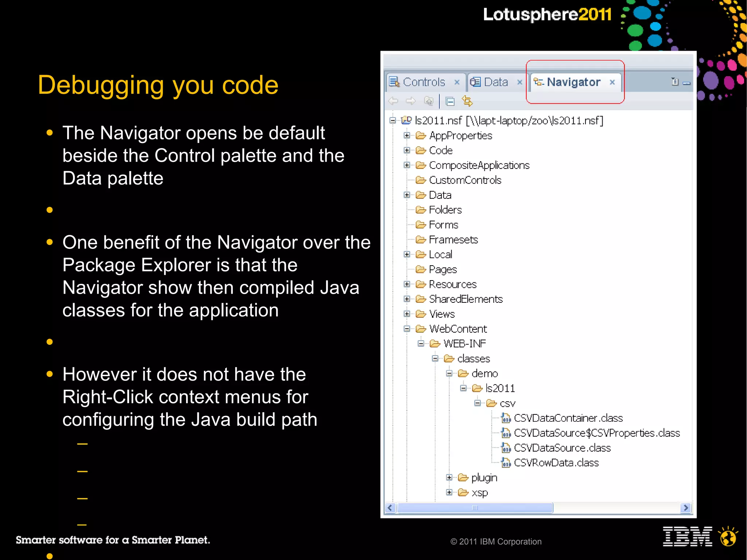Screen dimensions: 747x560
Task: Click the horizontal scrollbar right arrow
Action: click(686, 508)
